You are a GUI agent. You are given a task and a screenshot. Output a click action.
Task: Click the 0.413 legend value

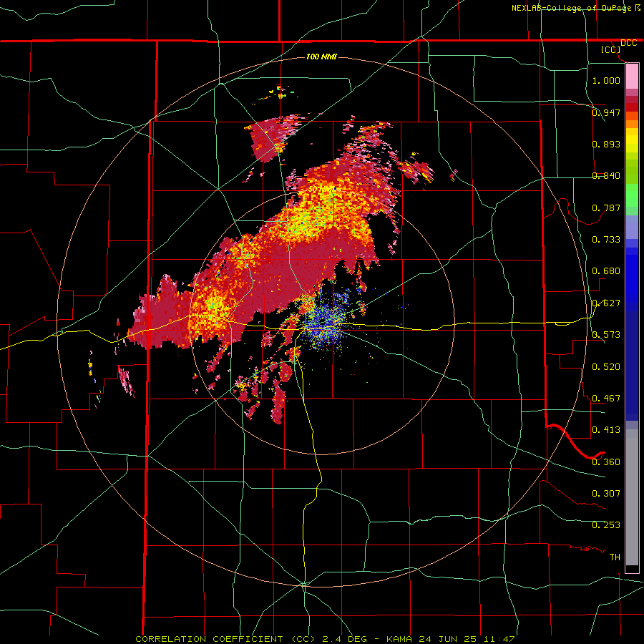coord(606,430)
